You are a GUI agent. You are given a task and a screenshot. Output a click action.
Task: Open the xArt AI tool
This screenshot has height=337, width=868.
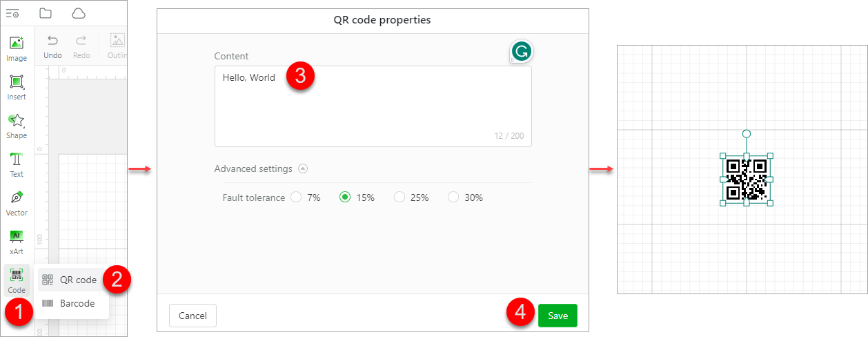click(17, 241)
